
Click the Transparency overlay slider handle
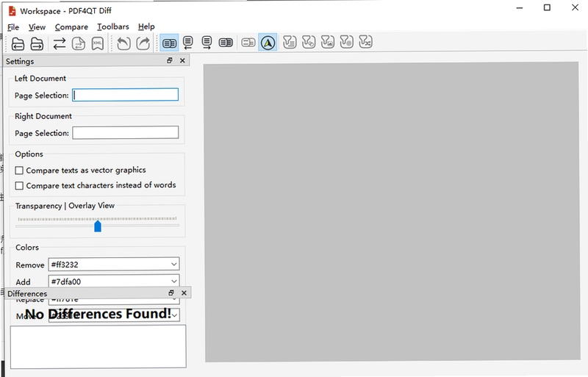(x=98, y=226)
